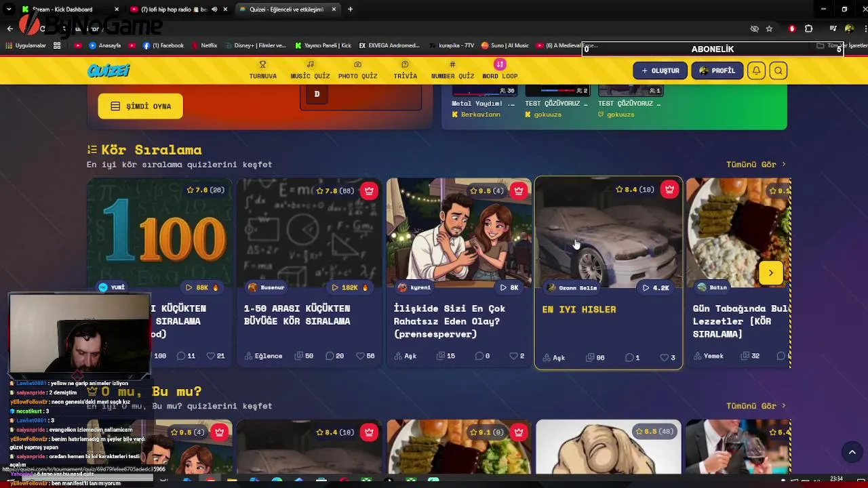Click the crown badge on the İlişkide quiz card

pyautogui.click(x=519, y=190)
